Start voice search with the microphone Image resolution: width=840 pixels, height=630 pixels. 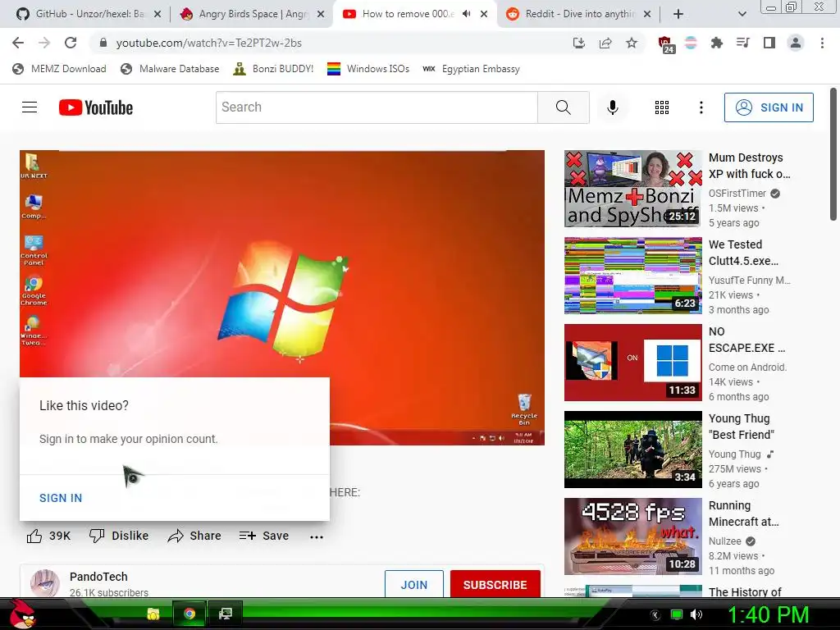[612, 107]
